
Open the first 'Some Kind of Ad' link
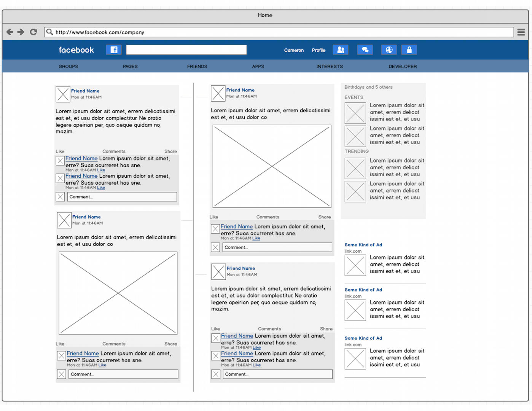(x=363, y=245)
